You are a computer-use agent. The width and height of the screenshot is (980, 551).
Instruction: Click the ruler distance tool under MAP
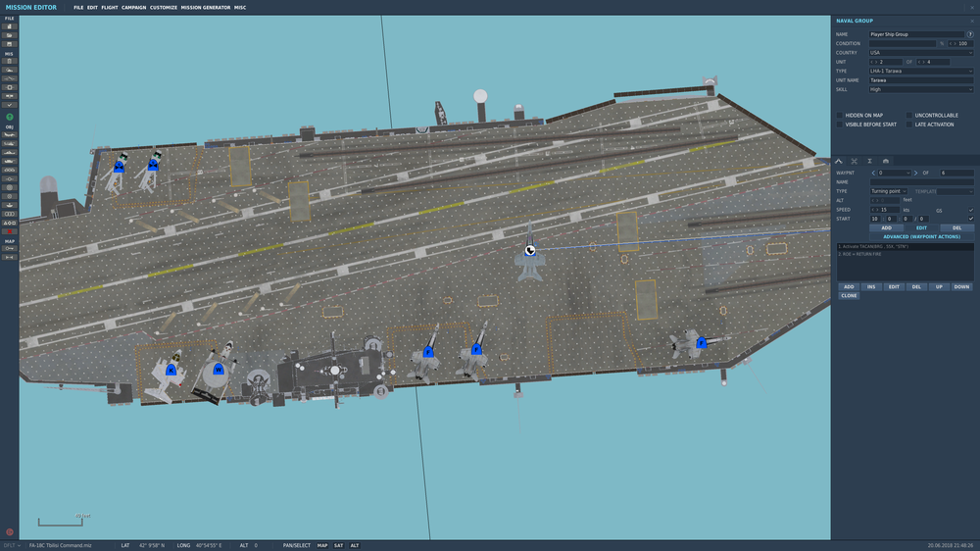[x=10, y=257]
